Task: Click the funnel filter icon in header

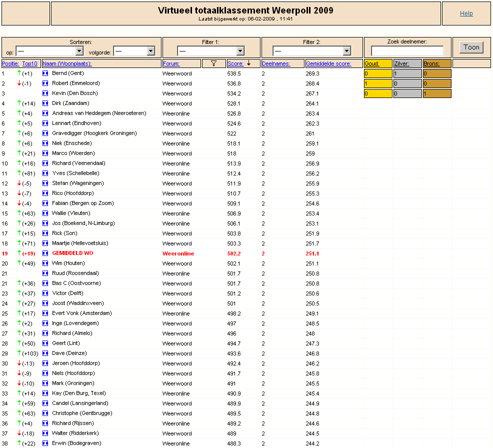Action: [214, 63]
